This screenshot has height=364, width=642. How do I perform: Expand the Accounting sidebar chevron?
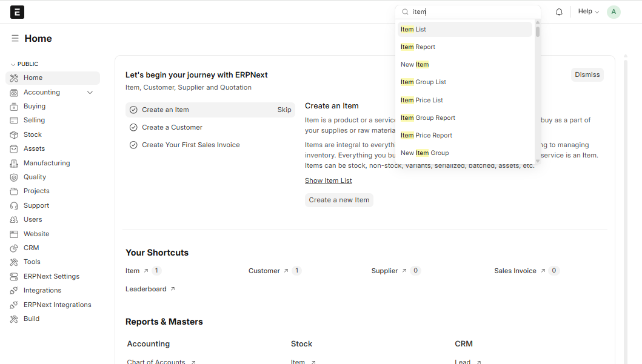[x=90, y=93]
